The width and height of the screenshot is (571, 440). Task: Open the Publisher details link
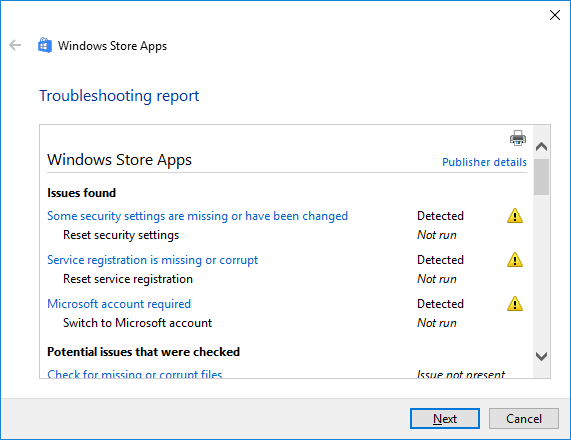point(484,162)
